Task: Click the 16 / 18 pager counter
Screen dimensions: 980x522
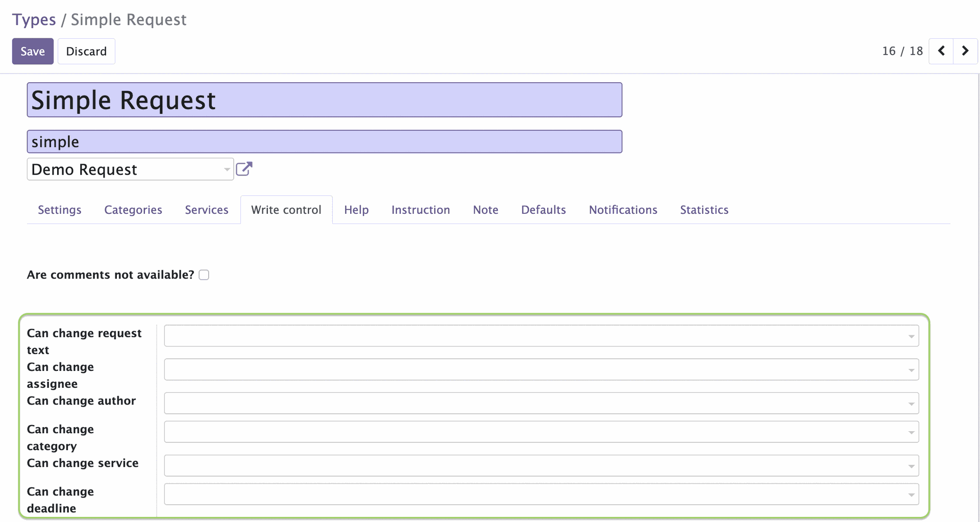Action: click(x=902, y=51)
